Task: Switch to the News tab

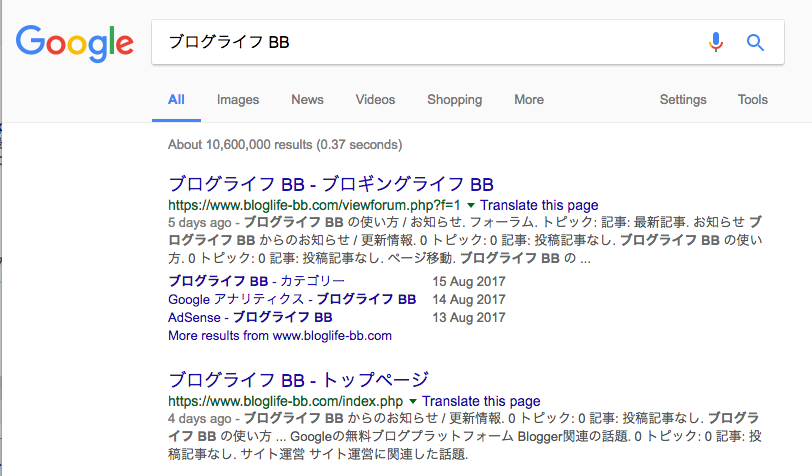Action: tap(307, 100)
